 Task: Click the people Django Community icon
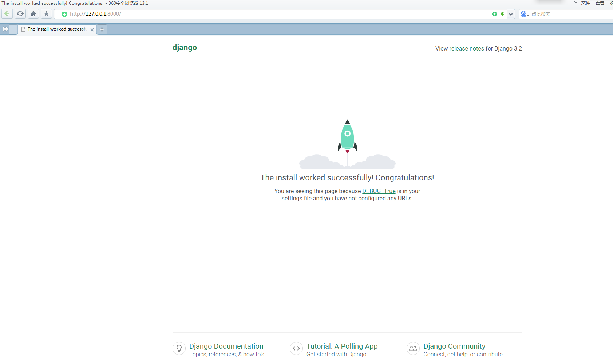click(413, 348)
